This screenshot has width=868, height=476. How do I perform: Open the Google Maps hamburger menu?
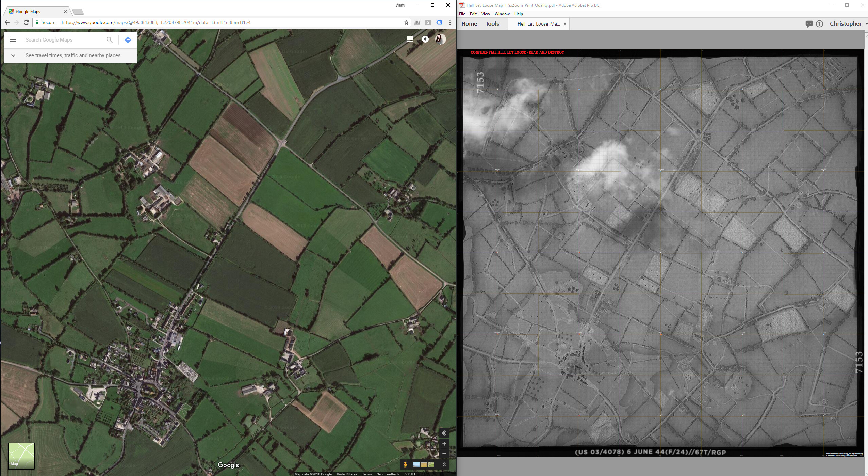pyautogui.click(x=13, y=40)
